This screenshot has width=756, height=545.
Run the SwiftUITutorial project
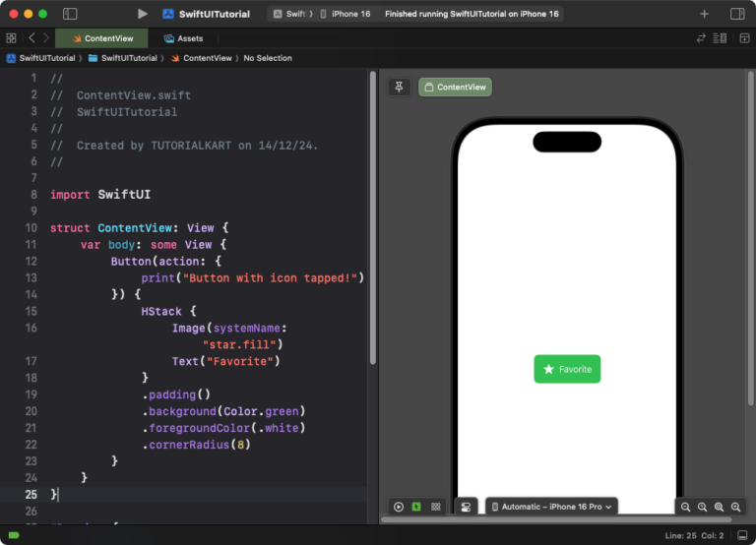142,14
